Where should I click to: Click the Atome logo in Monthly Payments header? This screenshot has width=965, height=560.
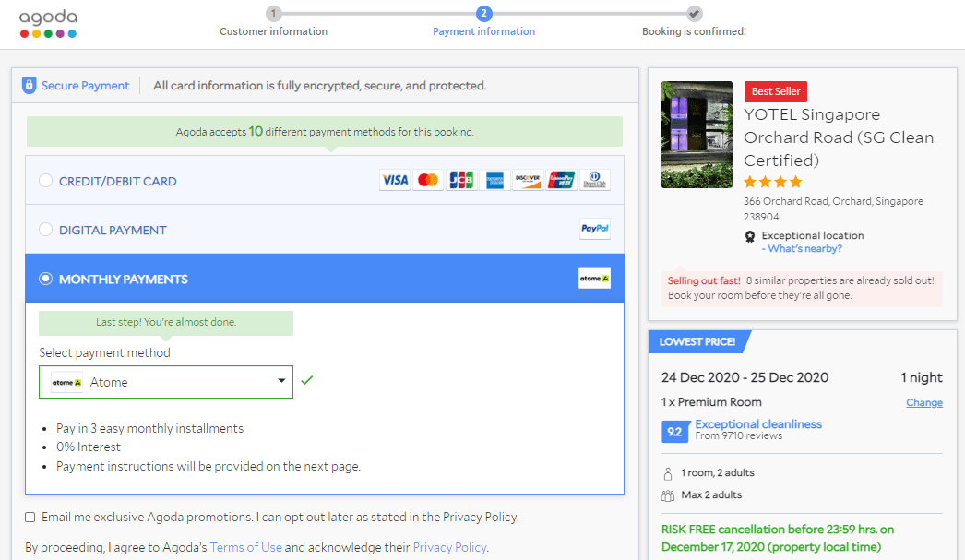click(594, 278)
